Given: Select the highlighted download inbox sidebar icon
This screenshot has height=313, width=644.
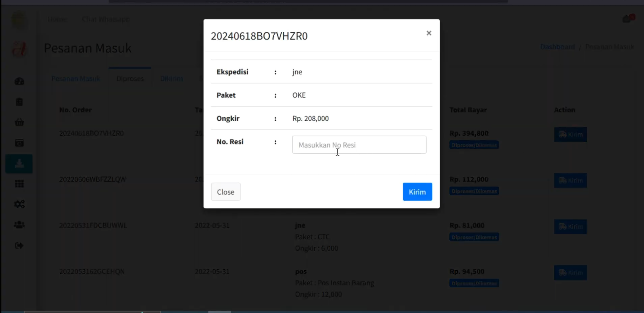Looking at the screenshot, I should pyautogui.click(x=19, y=164).
